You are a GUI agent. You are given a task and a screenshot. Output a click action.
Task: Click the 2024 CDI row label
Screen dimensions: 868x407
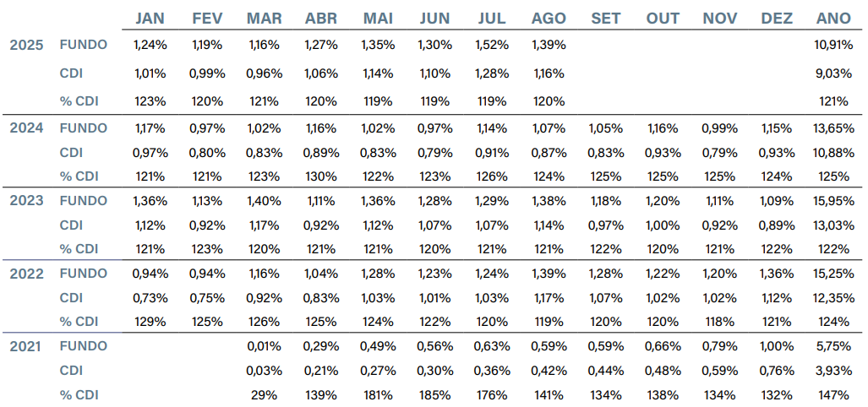[71, 153]
